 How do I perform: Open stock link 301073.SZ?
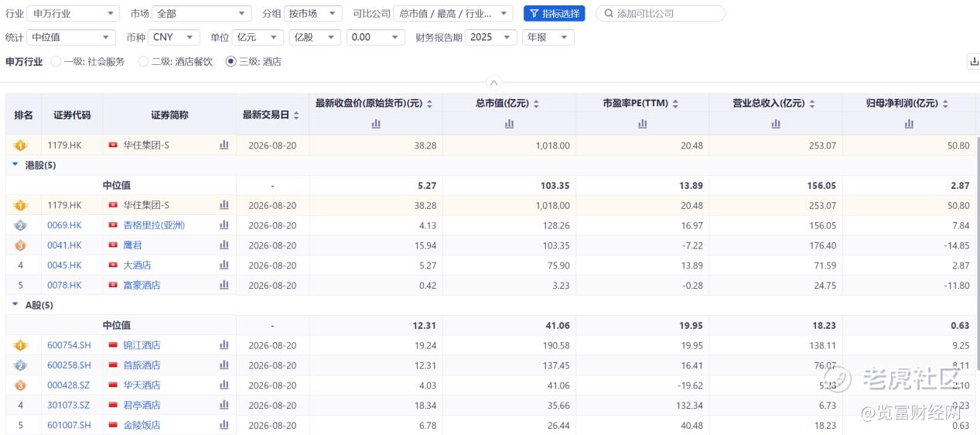[69, 406]
